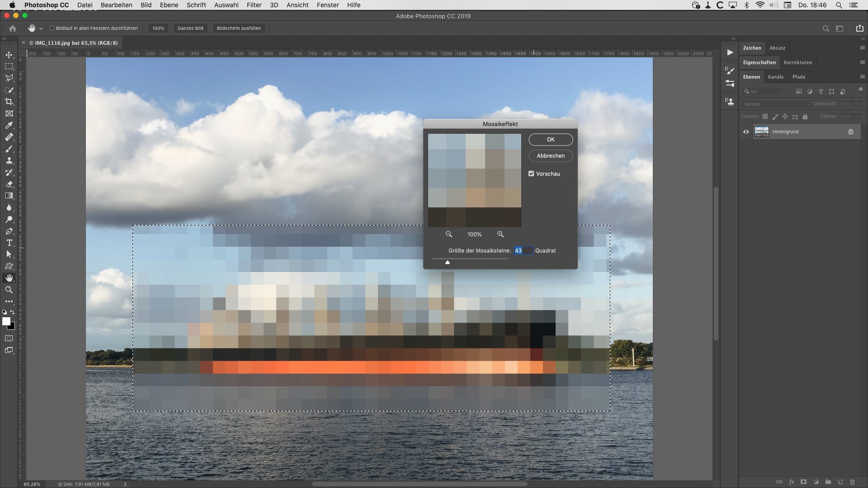The height and width of the screenshot is (488, 868).
Task: Enable the Vorschau checkbox in the Mosaikeffekt dialog
Action: click(x=531, y=174)
